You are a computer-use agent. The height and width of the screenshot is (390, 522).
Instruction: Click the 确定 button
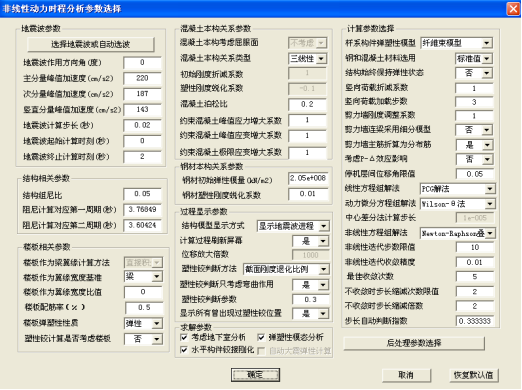tap(255, 375)
